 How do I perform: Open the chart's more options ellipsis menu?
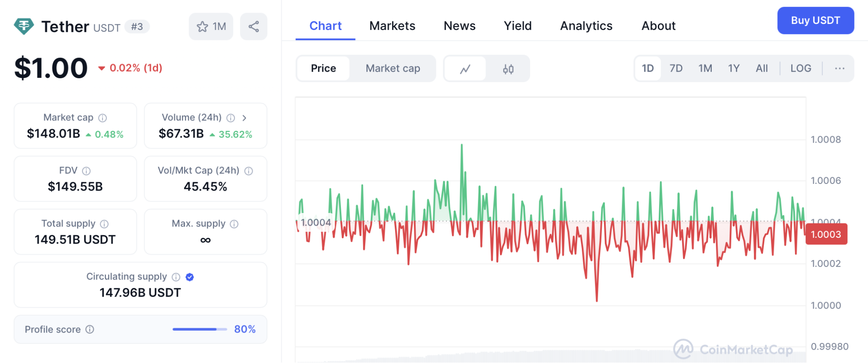click(x=840, y=68)
